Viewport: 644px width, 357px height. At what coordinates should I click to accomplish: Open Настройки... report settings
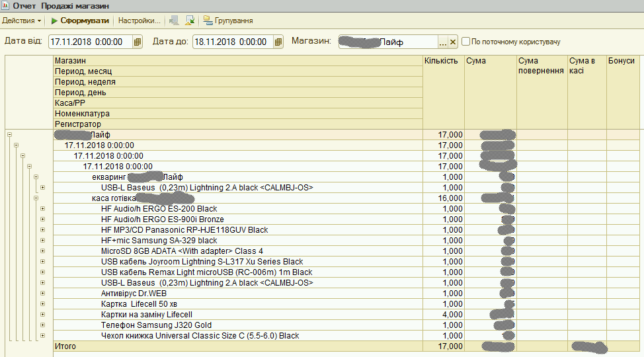click(138, 20)
